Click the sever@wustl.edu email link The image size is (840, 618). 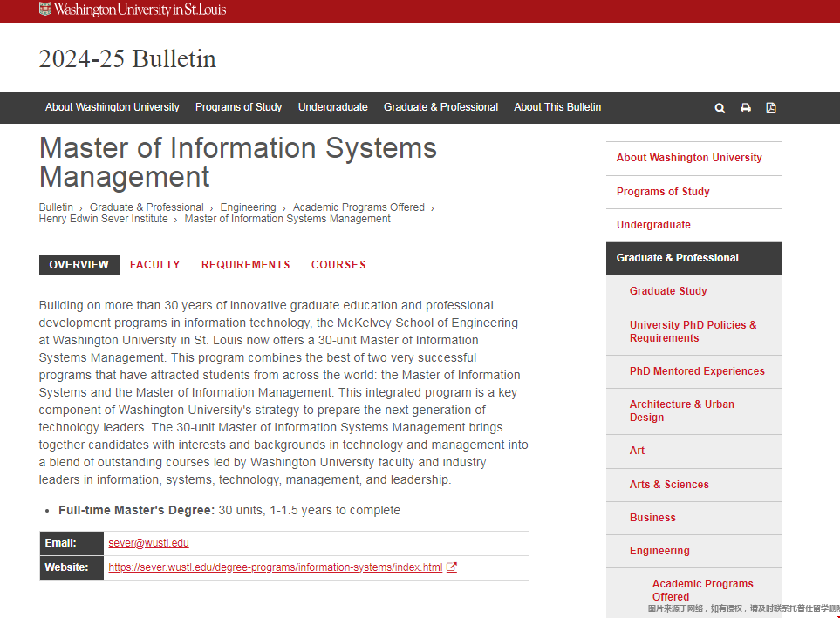pos(148,543)
